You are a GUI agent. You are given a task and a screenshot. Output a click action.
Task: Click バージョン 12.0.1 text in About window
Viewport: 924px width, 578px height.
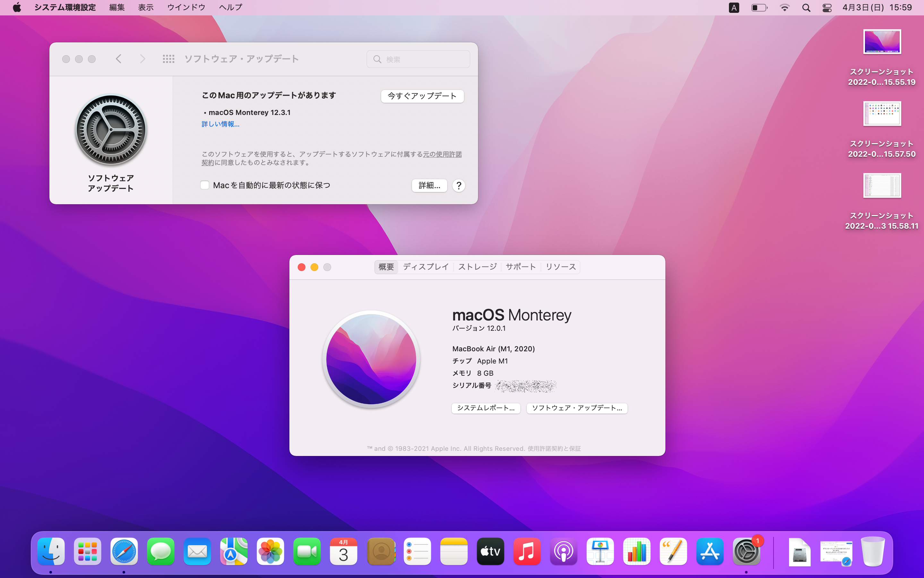tap(479, 328)
